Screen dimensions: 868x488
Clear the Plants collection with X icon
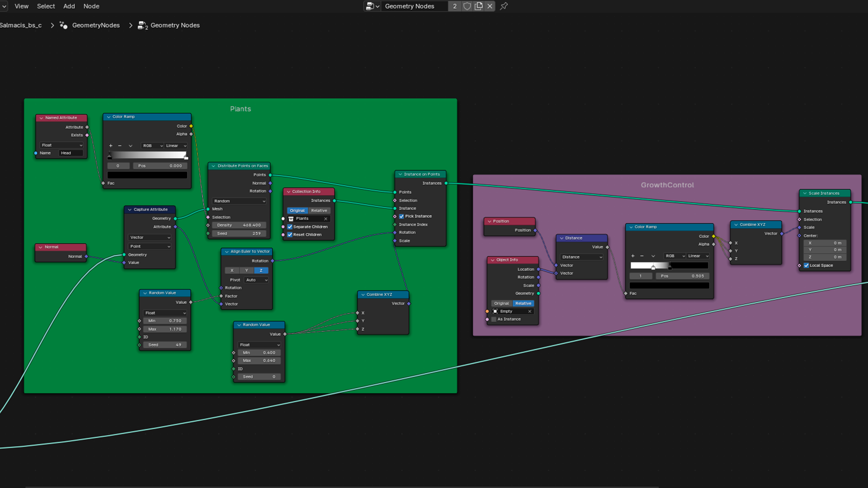point(325,219)
